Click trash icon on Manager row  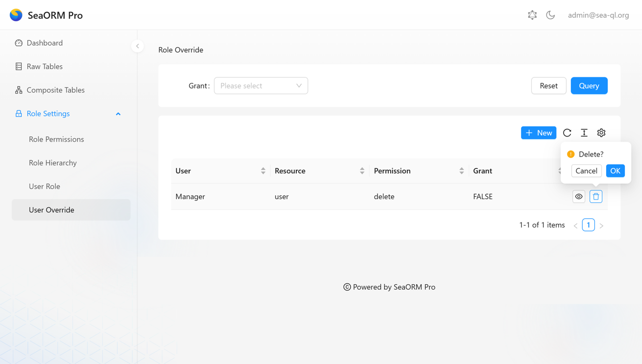point(596,197)
